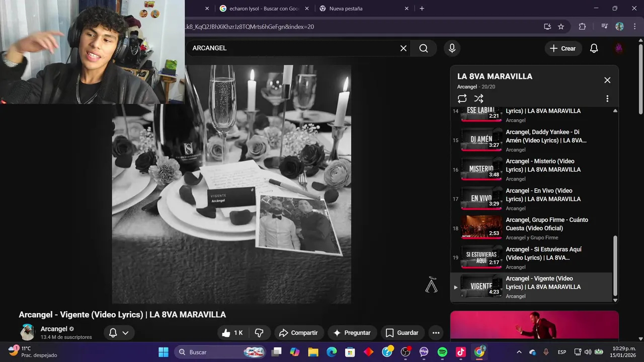Play Di Amén with Daddy Yankee
The height and width of the screenshot is (362, 644).
(x=531, y=140)
